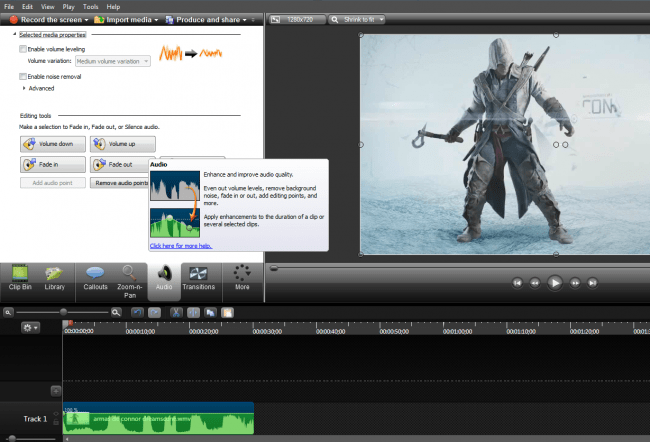Screen dimensions: 650x442
Task: Open the Transitions tab
Action: 199,278
